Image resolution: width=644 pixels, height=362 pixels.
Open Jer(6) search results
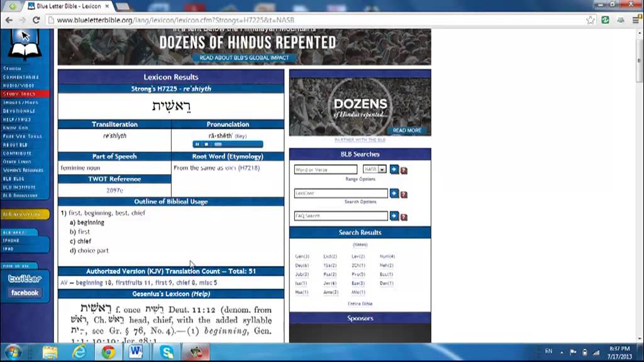(x=330, y=283)
